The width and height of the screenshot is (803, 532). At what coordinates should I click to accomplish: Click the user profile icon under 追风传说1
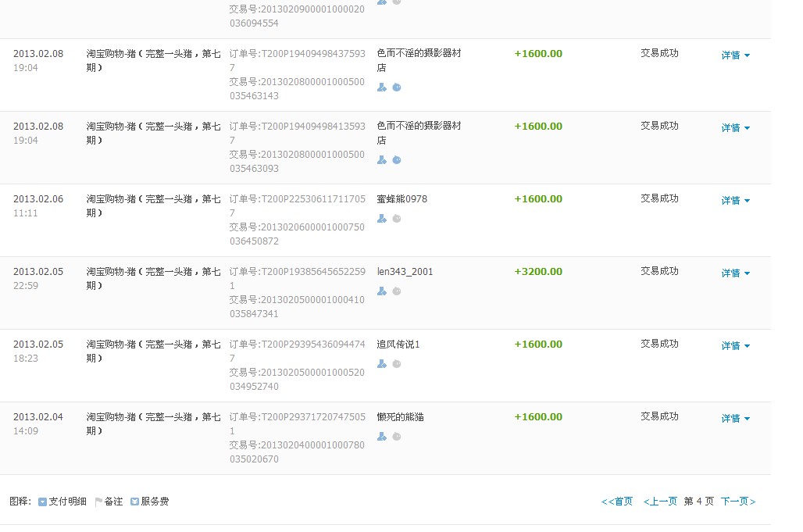pos(382,364)
